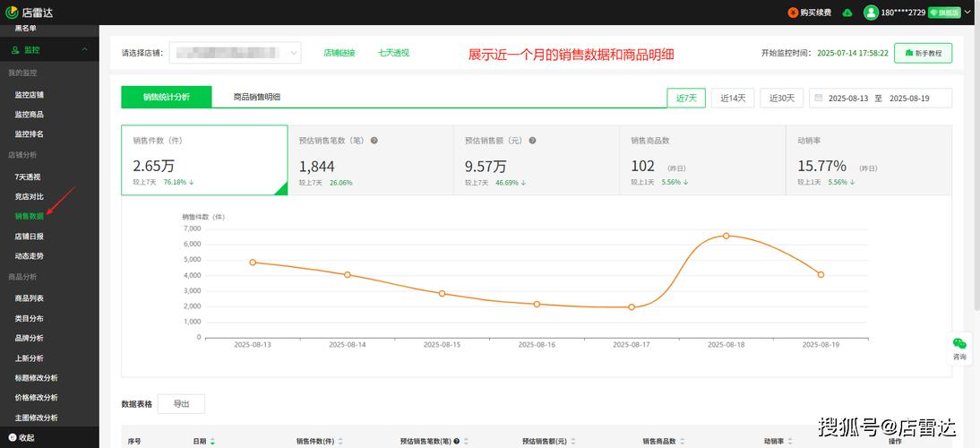Select the 近14天 range button
The width and height of the screenshot is (980, 448).
733,98
